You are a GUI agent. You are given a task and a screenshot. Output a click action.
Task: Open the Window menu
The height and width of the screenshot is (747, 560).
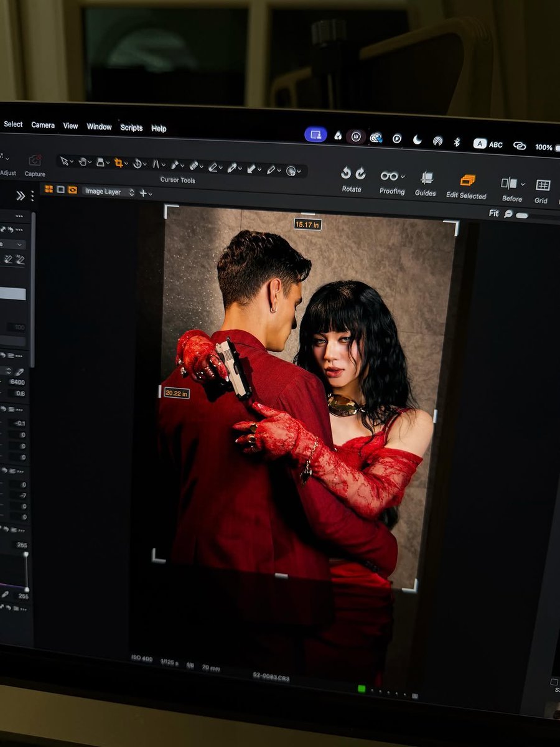click(99, 126)
